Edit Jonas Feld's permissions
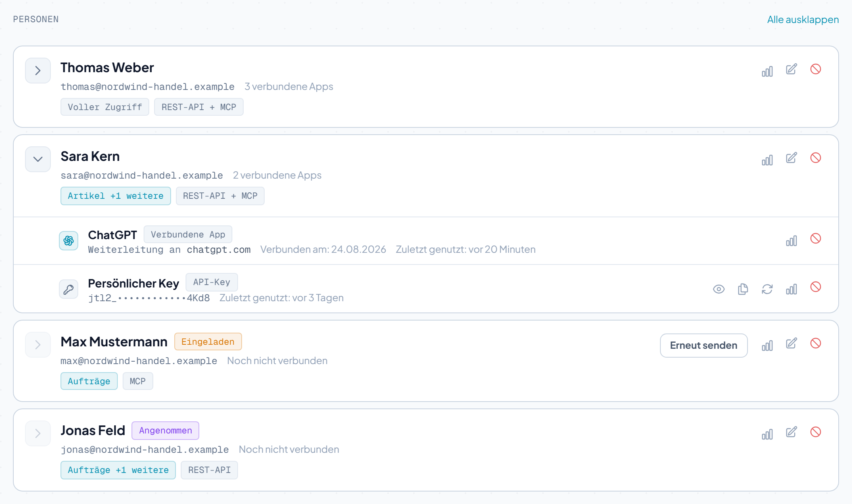Screen dimensions: 852x504 791,432
